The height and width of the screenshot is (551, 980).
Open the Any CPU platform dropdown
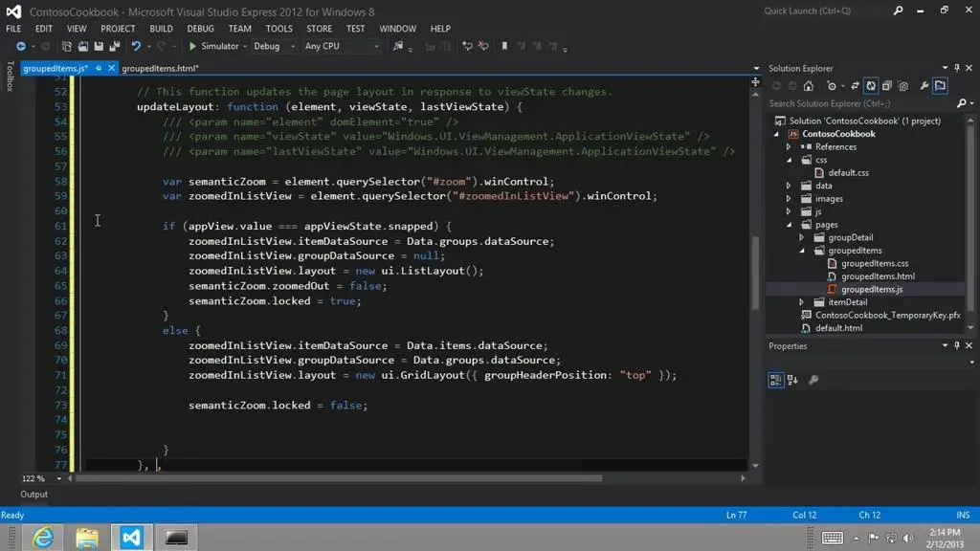(375, 46)
